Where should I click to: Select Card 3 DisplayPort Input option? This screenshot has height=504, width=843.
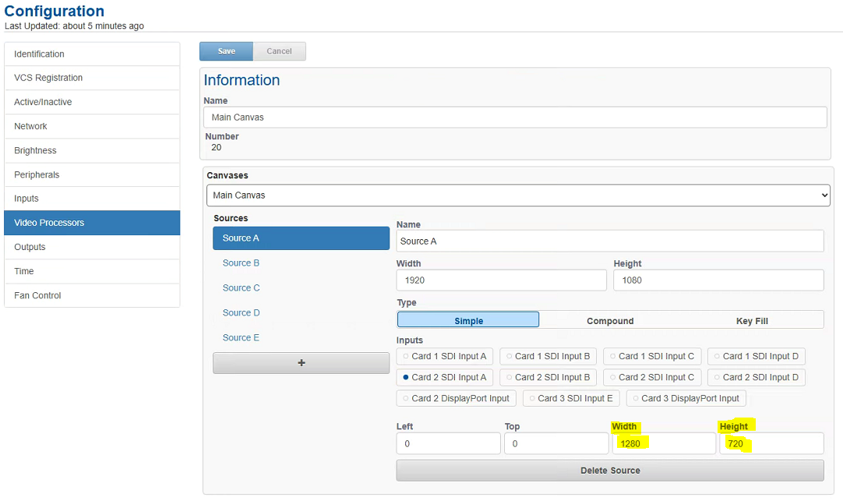click(x=686, y=398)
